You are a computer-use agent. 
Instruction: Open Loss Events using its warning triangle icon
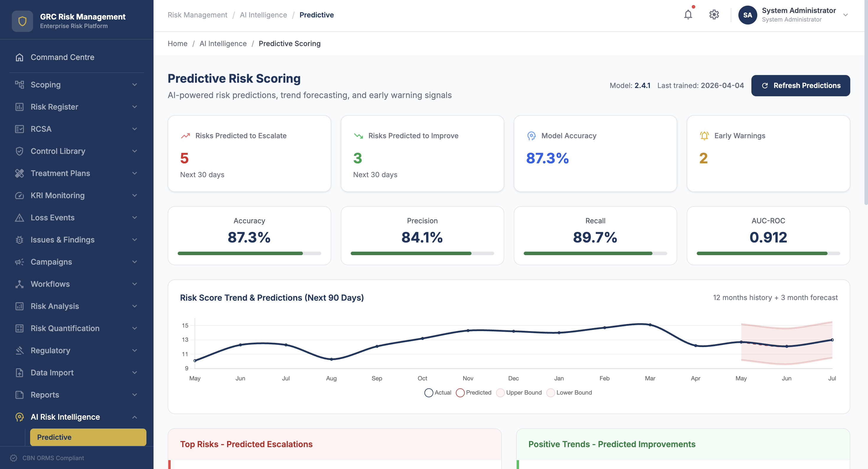(x=20, y=217)
